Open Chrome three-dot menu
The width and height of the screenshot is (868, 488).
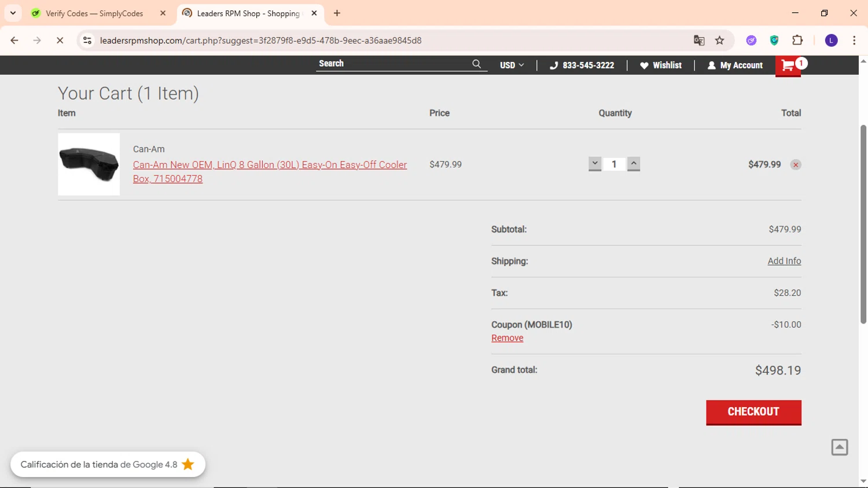854,41
